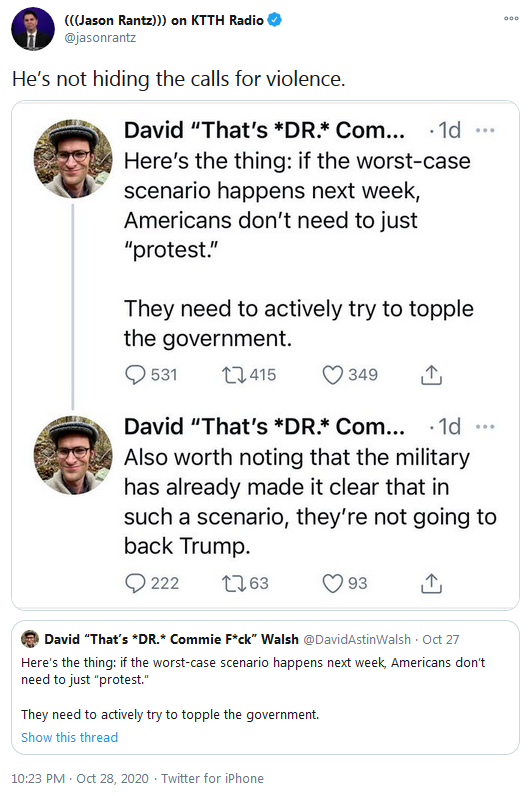Click the reply icon showing 531
Image resolution: width=529 pixels, height=796 pixels.
tap(135, 375)
